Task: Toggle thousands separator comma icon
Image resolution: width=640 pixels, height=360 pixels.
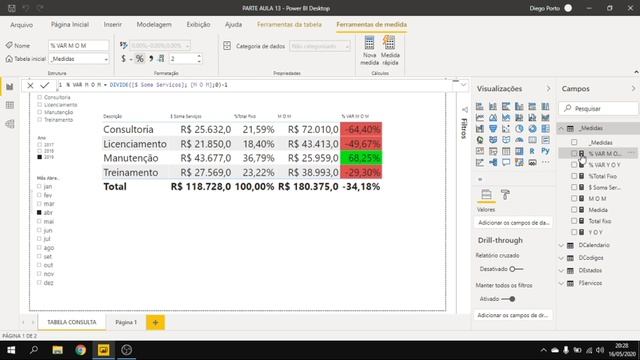Action: pyautogui.click(x=151, y=59)
